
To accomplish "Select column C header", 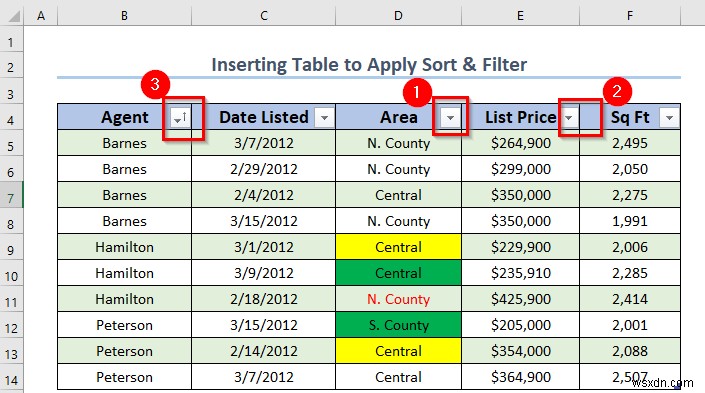I will (263, 16).
